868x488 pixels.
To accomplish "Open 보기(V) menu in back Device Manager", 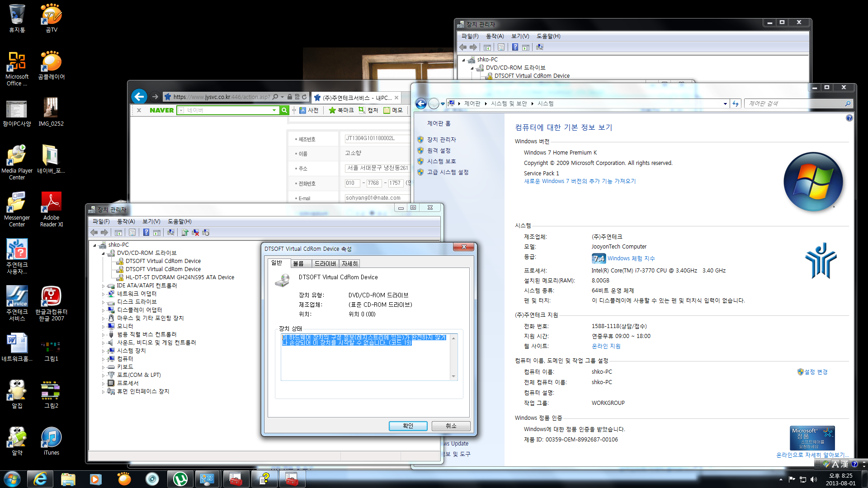I will (520, 36).
